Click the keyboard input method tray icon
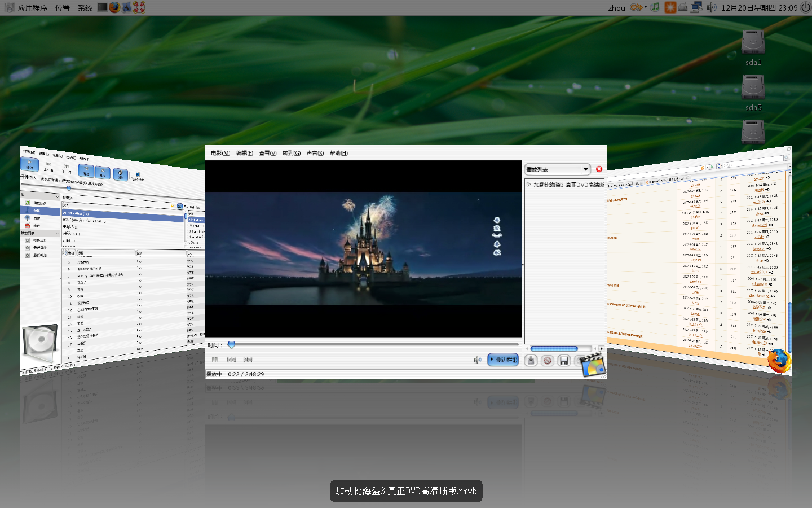Viewport: 812px width, 508px height. click(683, 7)
